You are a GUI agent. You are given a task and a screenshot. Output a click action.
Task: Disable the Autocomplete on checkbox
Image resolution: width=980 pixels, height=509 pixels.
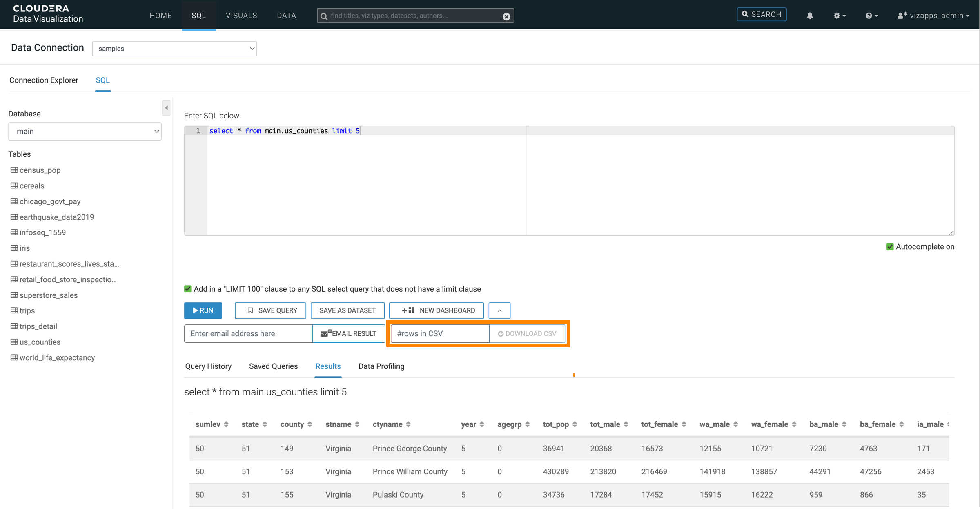tap(890, 247)
